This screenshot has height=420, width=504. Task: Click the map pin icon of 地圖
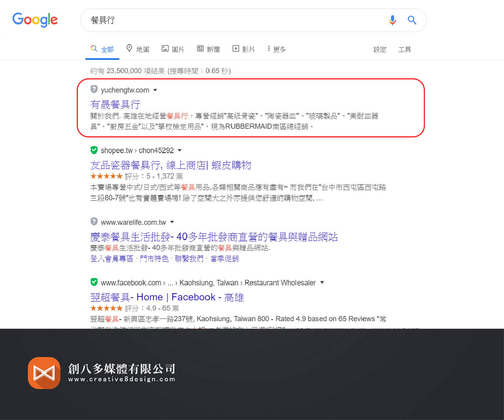[x=129, y=48]
